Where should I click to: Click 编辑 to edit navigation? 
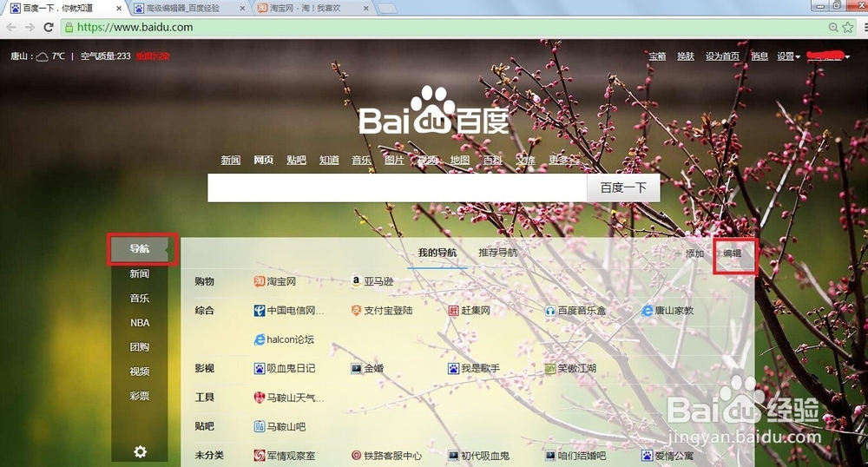pyautogui.click(x=733, y=253)
